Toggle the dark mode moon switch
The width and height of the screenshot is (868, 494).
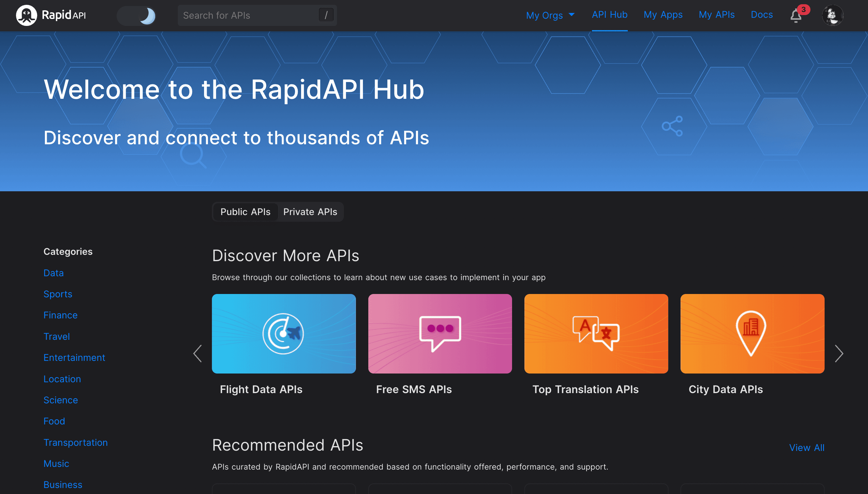(137, 16)
